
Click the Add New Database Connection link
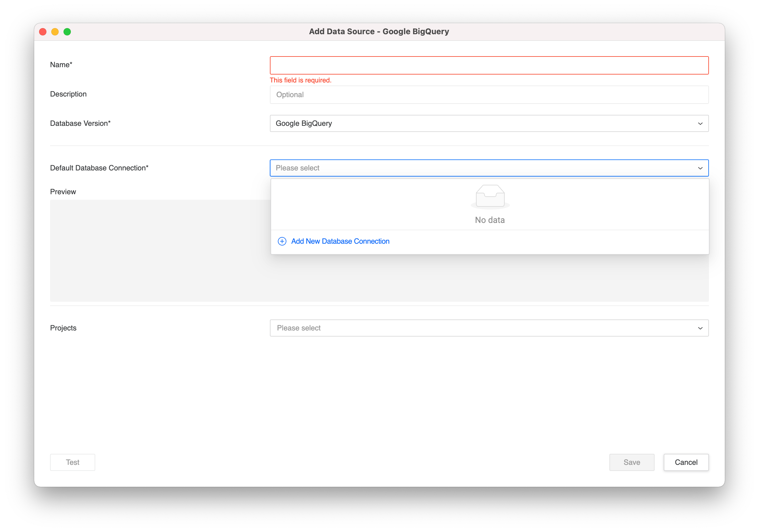coord(340,241)
